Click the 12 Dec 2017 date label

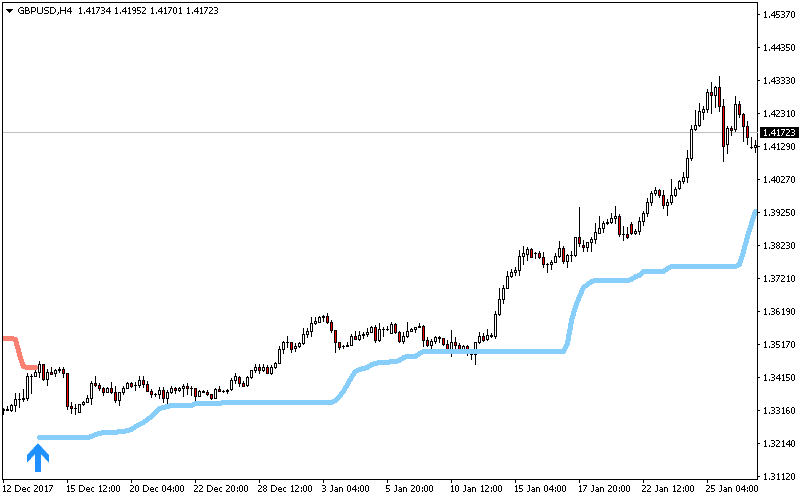29,490
